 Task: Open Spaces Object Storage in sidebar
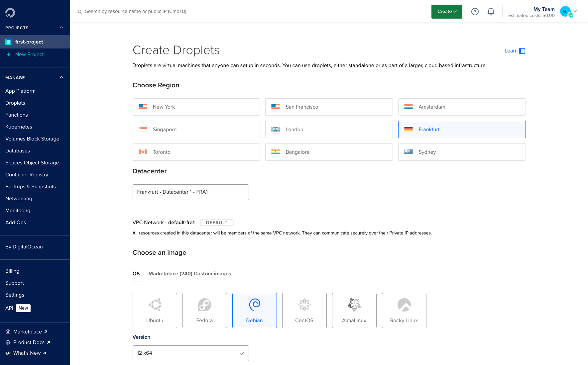pyautogui.click(x=32, y=163)
